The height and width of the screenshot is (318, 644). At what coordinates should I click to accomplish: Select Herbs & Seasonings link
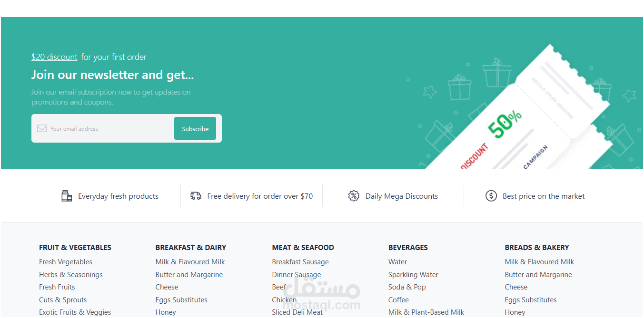tap(71, 275)
